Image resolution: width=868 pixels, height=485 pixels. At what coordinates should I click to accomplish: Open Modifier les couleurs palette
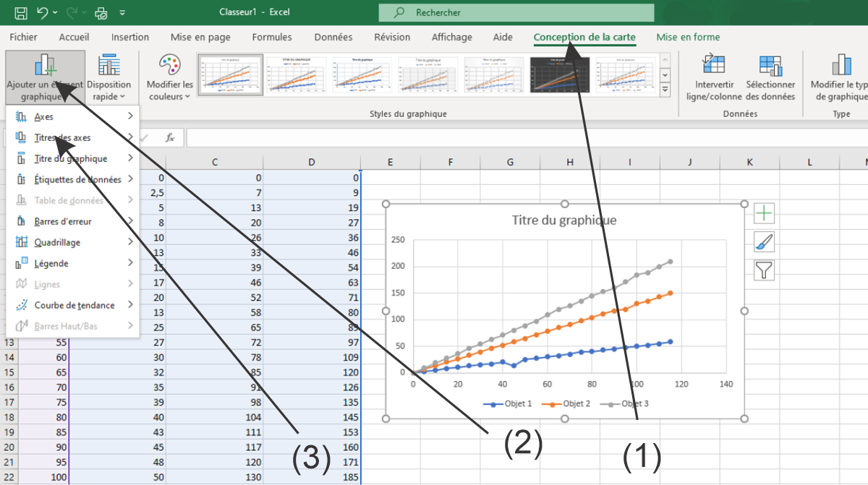click(x=169, y=77)
